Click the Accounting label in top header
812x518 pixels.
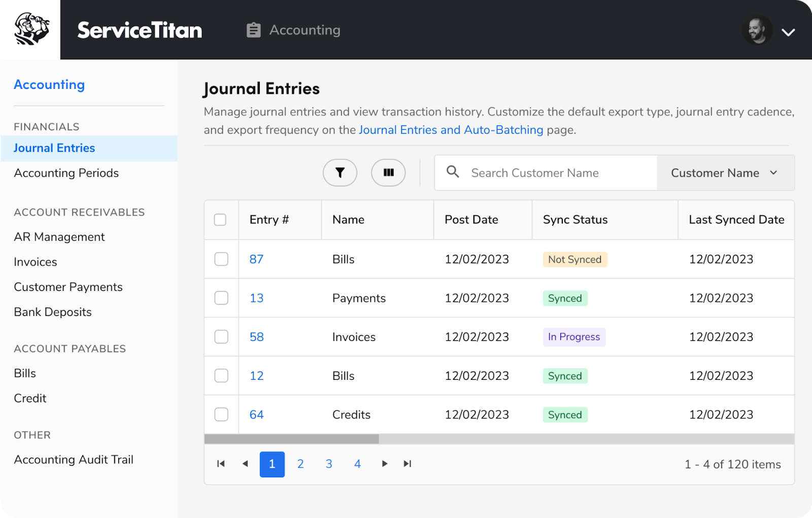point(304,30)
